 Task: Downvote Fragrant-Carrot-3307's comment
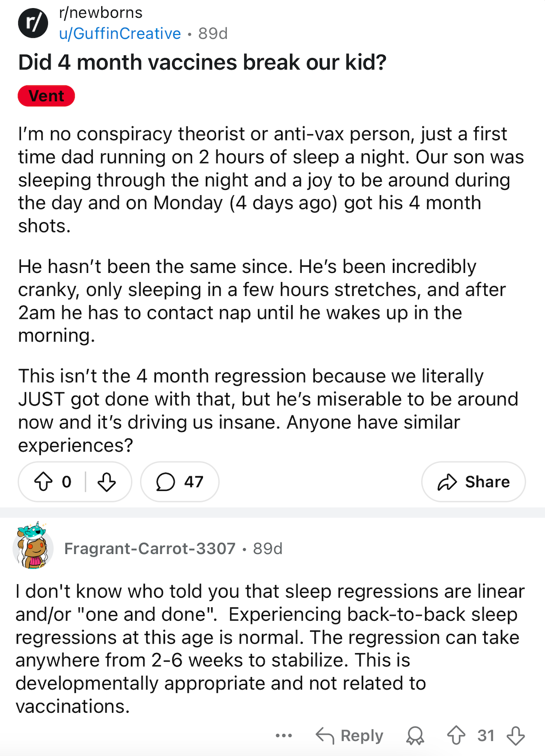tap(516, 735)
